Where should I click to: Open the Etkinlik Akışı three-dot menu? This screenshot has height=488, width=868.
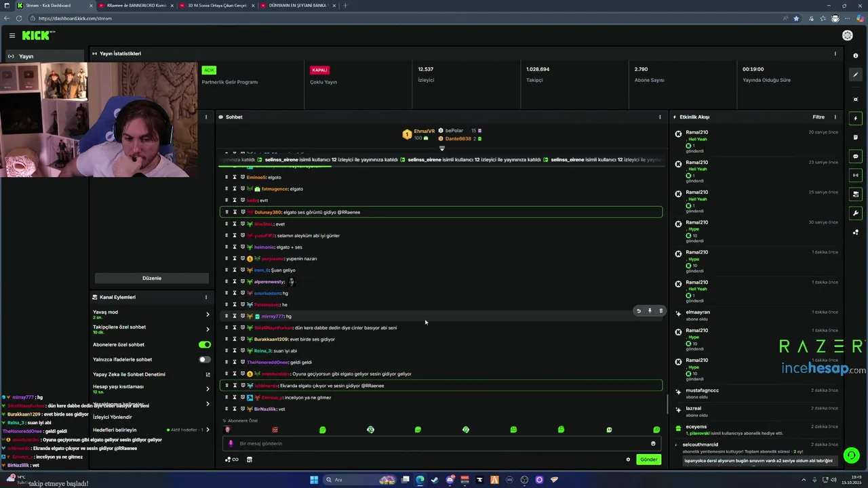835,117
